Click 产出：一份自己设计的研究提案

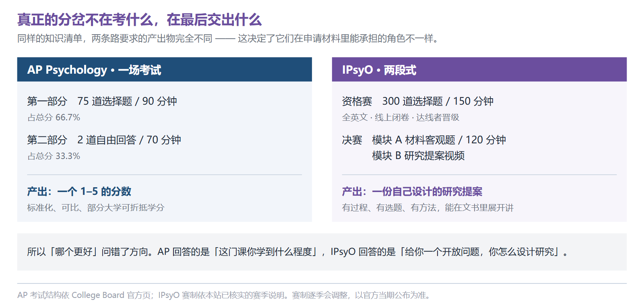(x=412, y=191)
